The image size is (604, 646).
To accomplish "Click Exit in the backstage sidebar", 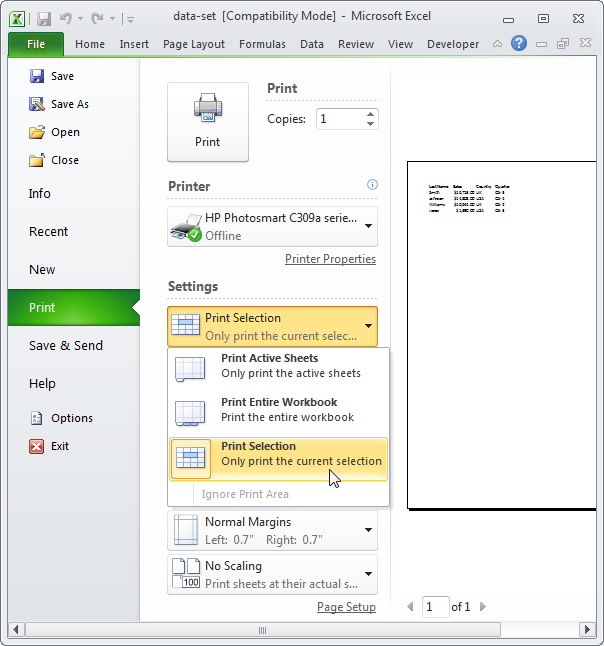I will (49, 446).
